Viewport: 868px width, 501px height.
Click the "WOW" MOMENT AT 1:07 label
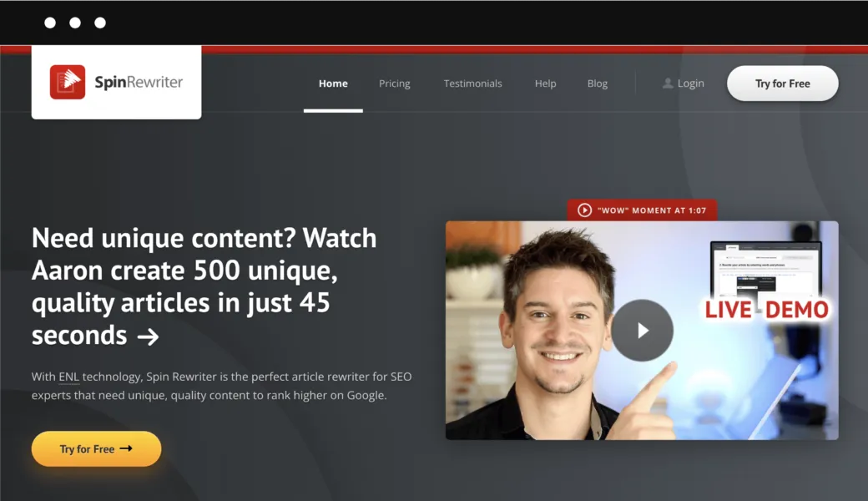(652, 210)
